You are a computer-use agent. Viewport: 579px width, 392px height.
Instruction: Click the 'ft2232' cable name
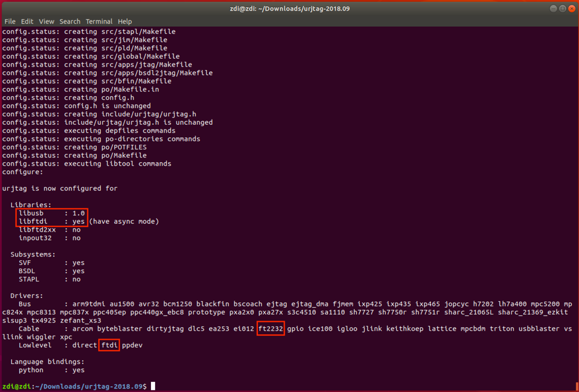coord(270,328)
